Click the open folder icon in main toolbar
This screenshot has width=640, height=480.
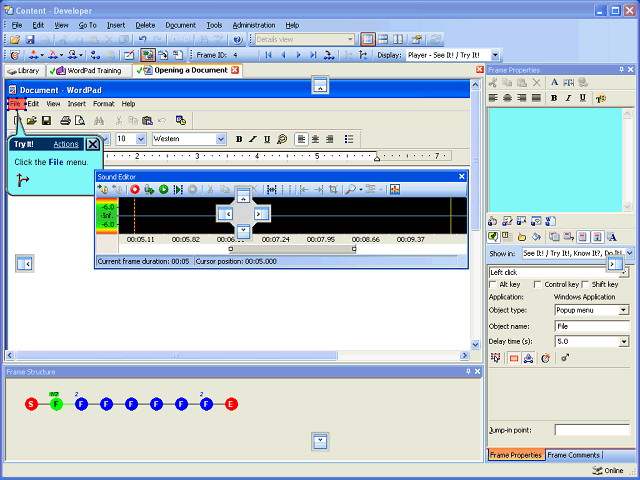(15, 40)
